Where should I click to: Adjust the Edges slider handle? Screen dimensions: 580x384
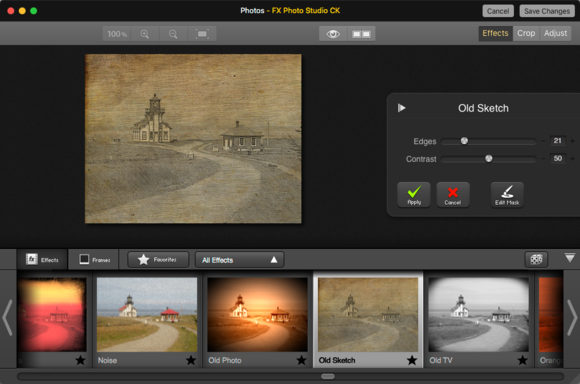click(x=464, y=141)
